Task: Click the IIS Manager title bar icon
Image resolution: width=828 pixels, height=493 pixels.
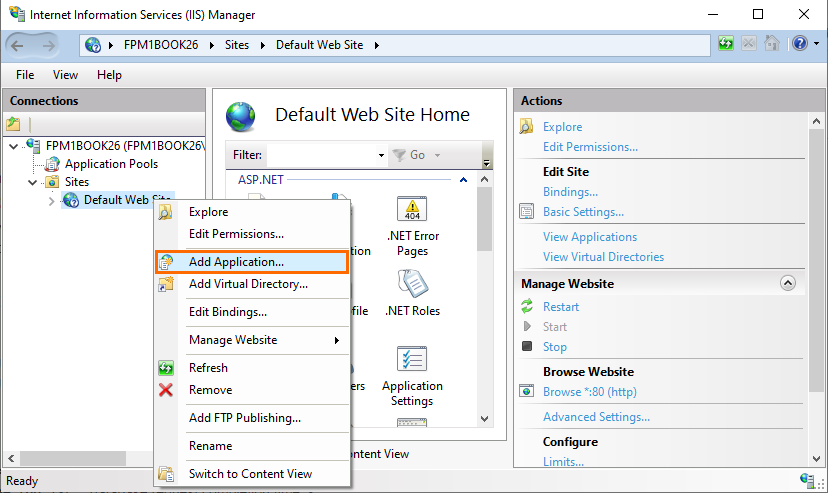Action: coord(16,13)
